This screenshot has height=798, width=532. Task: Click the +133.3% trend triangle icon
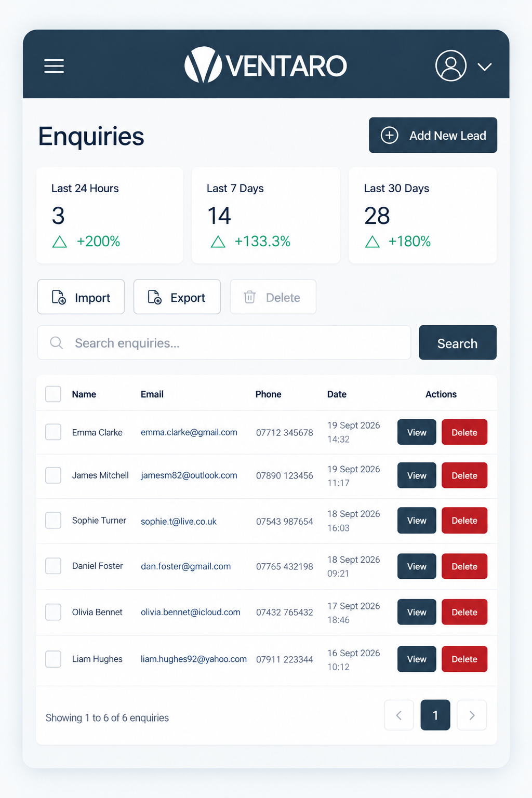(218, 242)
